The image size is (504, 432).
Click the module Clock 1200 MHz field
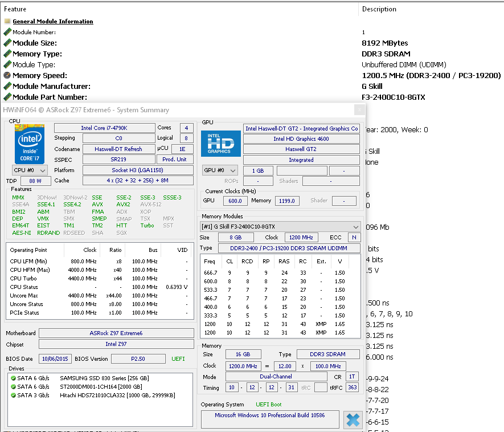pos(301,238)
